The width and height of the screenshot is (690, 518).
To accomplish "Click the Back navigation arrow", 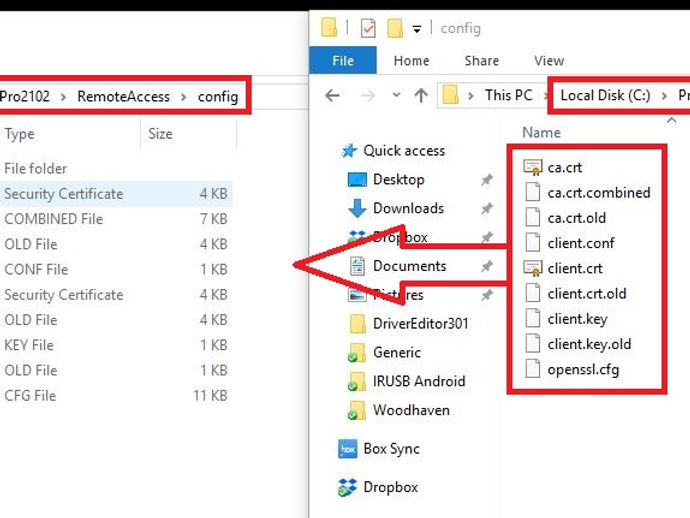I will click(332, 95).
